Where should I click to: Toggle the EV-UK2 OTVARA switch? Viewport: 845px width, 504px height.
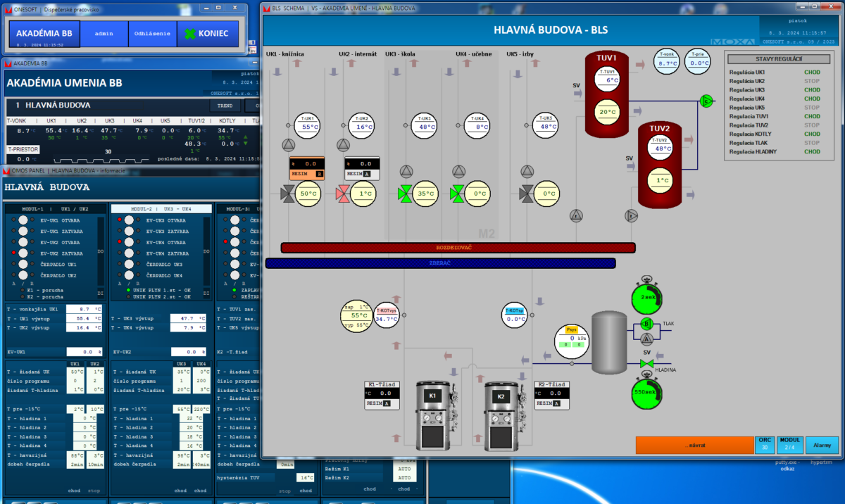[23, 242]
